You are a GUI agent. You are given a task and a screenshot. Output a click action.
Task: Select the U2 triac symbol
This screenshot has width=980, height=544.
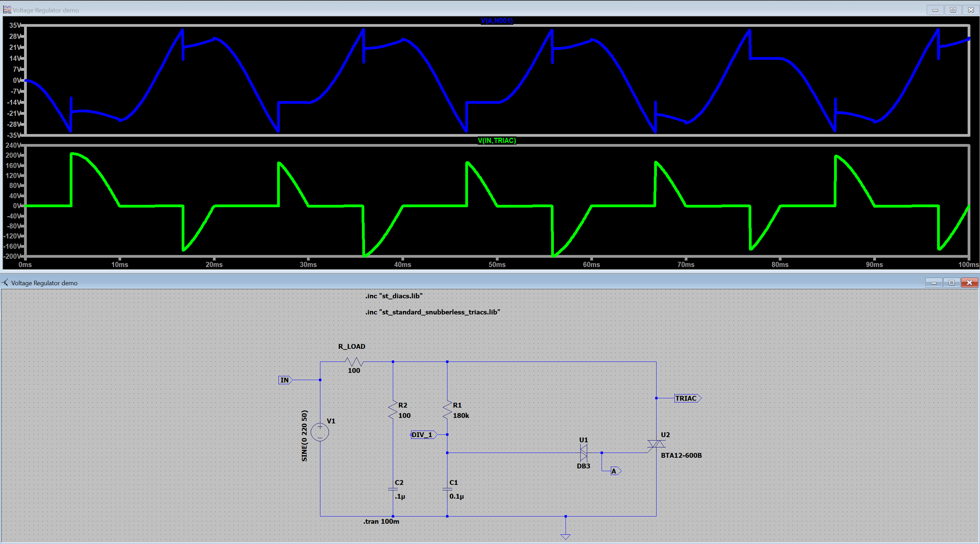click(x=656, y=444)
